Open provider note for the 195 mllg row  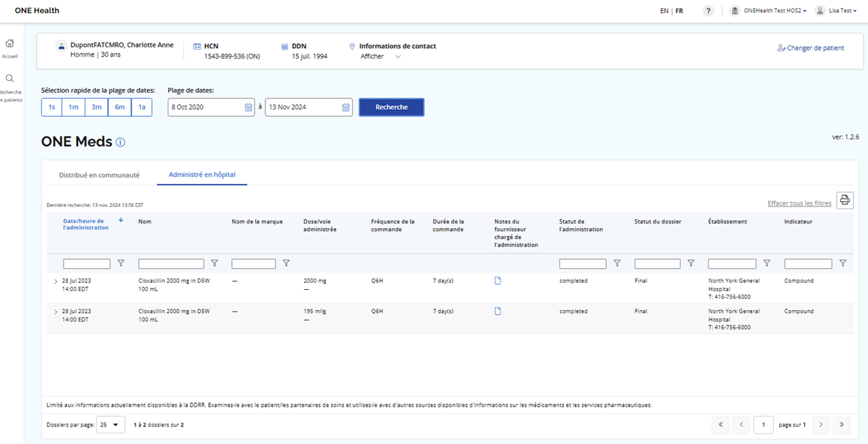(x=498, y=311)
